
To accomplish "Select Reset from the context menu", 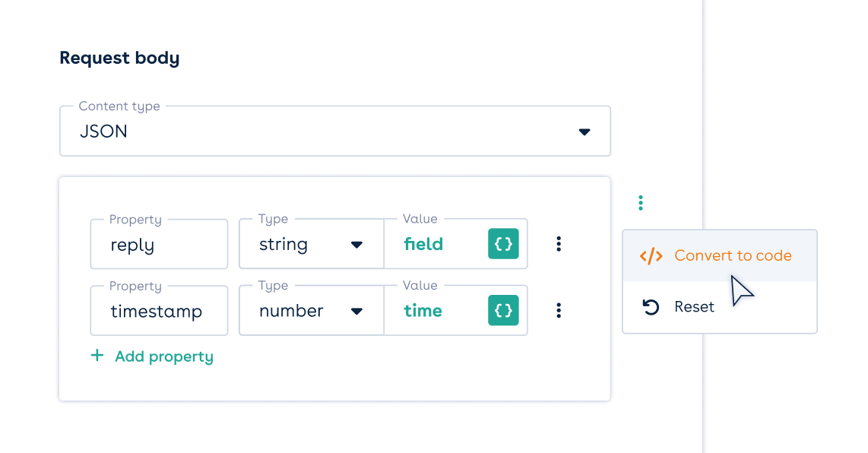I will [x=694, y=306].
